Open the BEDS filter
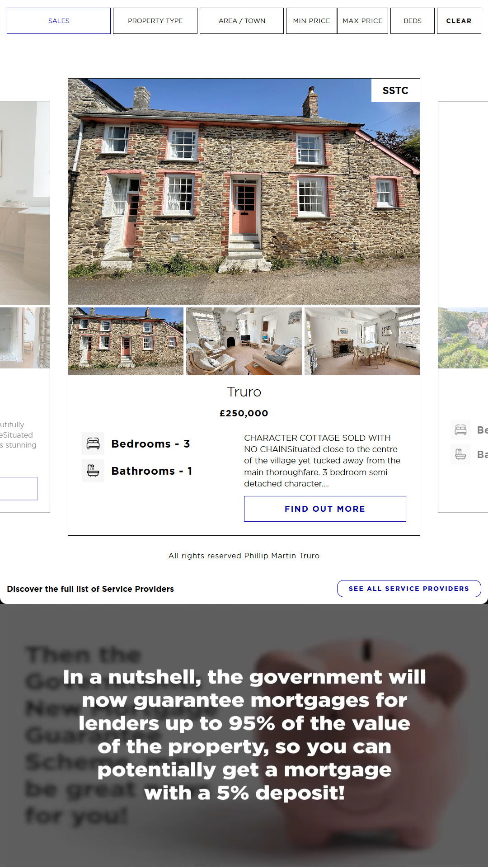 pos(413,21)
